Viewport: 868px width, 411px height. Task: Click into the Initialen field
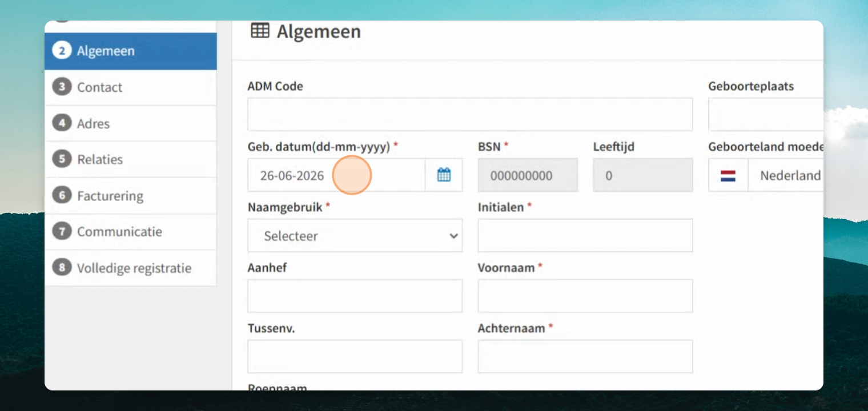[x=585, y=236]
